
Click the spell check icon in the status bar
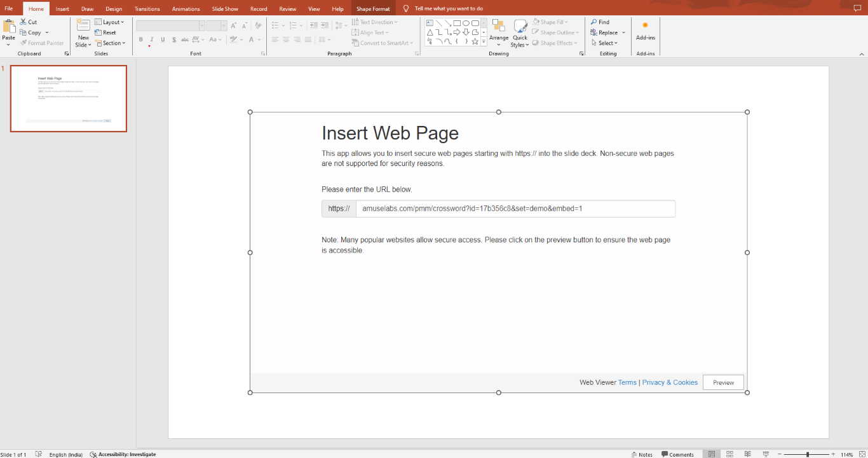click(39, 454)
